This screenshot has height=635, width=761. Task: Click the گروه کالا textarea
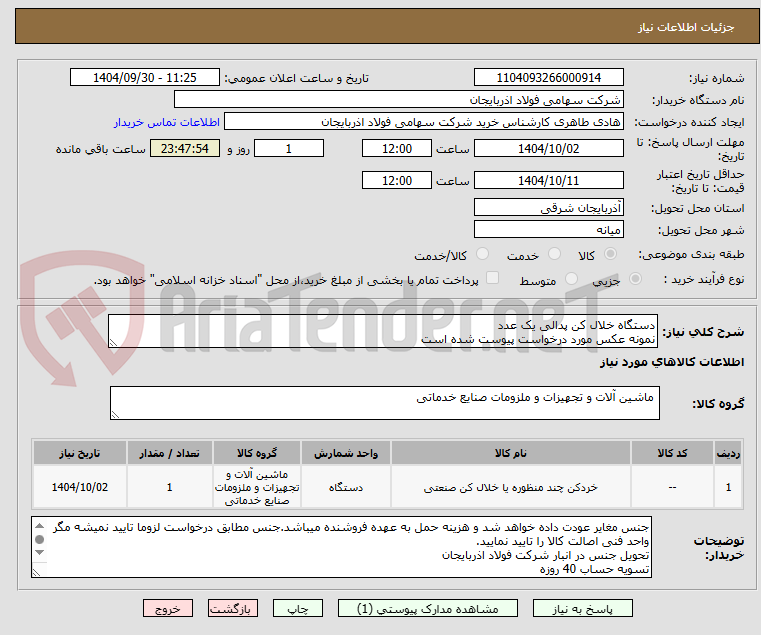tap(385, 403)
